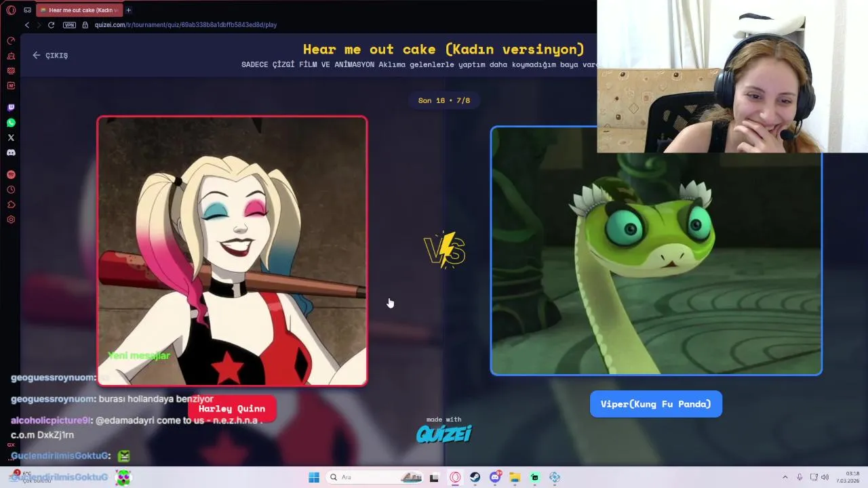Open GX Control in the sidebar
Image resolution: width=868 pixels, height=488 pixels.
(11, 41)
